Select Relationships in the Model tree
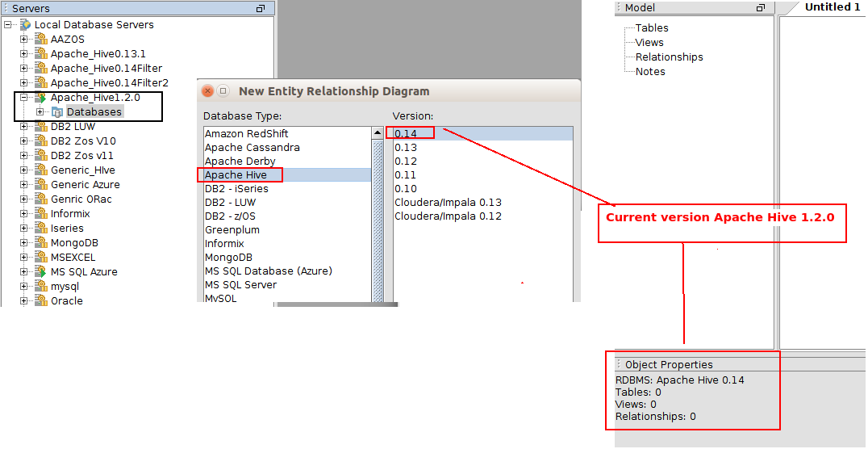868x449 pixels. click(x=670, y=57)
